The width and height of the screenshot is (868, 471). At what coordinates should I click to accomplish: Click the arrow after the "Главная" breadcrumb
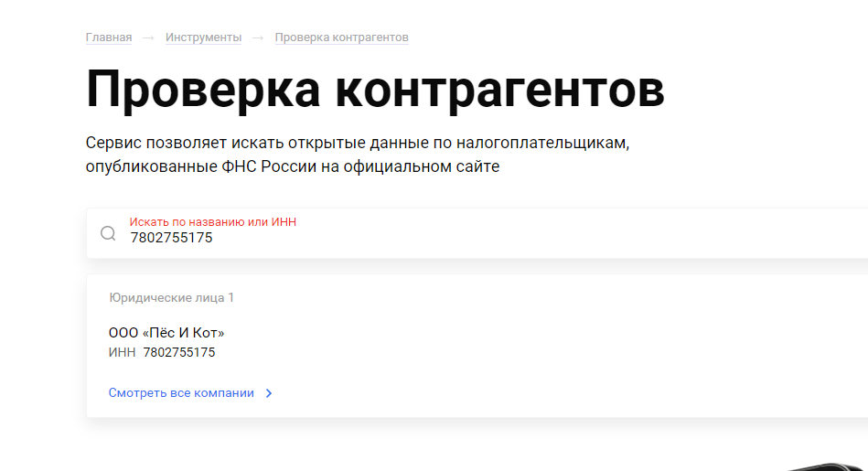(x=148, y=37)
